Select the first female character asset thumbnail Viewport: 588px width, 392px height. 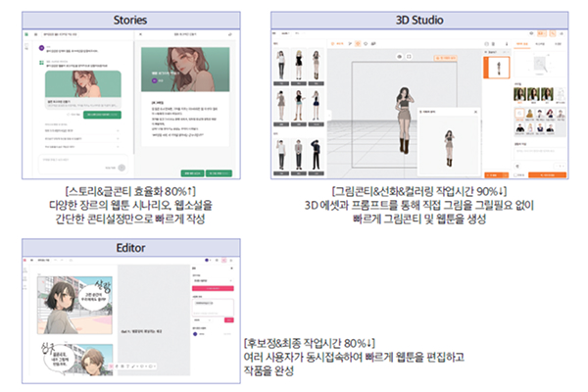(278, 63)
